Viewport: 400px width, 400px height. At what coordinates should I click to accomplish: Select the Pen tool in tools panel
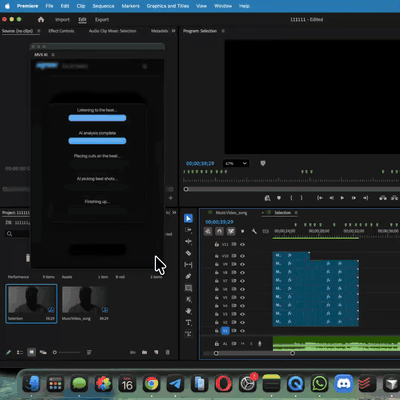[188, 276]
